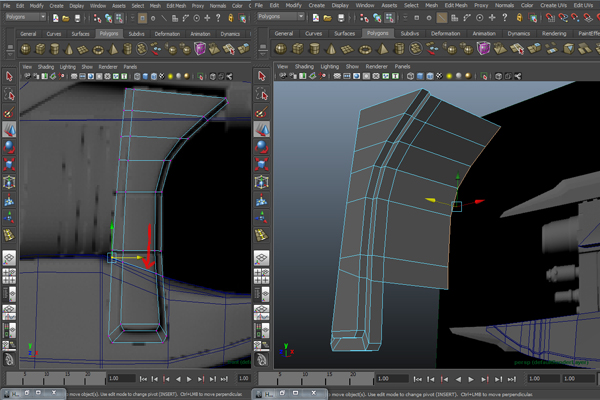
Task: Select the Move tool in right window toolbox
Action: click(262, 129)
